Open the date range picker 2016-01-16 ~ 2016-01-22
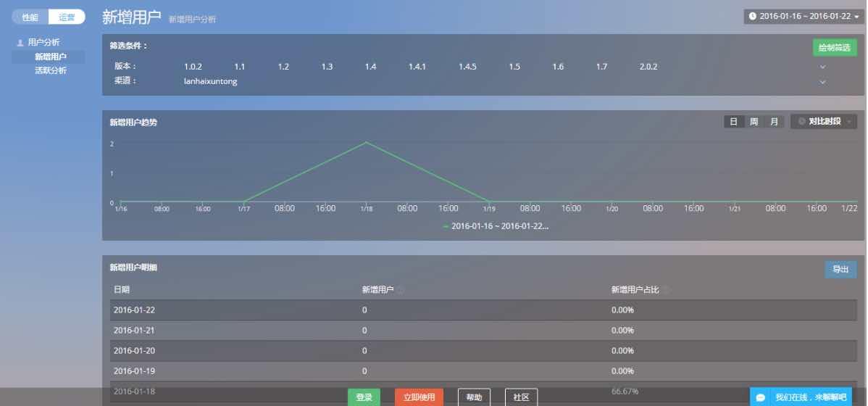Viewport: 868px width, 406px height. tap(804, 16)
